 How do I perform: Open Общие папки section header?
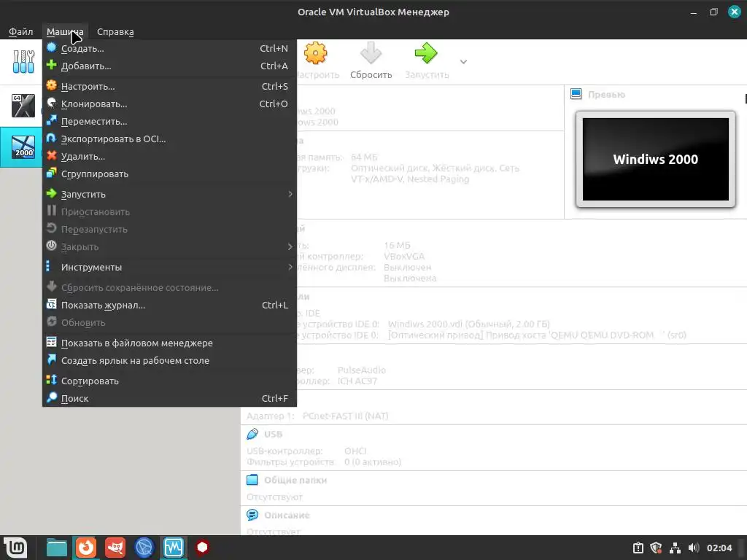click(295, 480)
